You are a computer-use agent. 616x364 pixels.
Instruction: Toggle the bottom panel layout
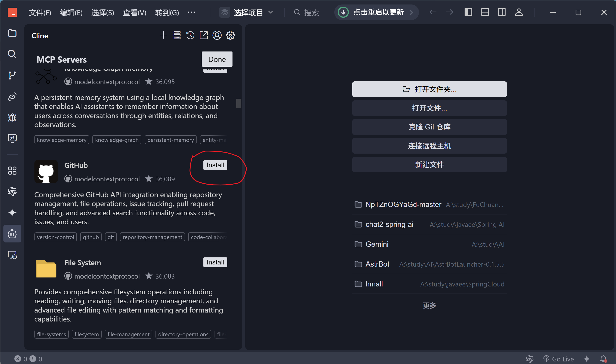(x=485, y=12)
